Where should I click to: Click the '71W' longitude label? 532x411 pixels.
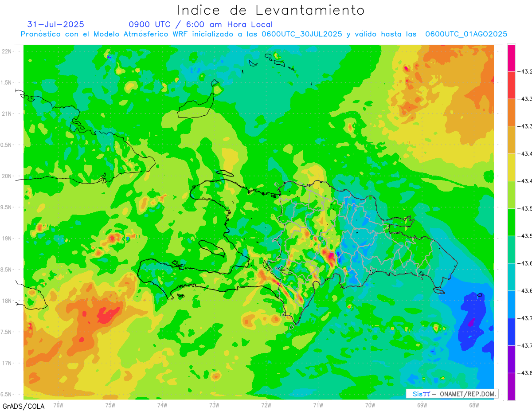pyautogui.click(x=318, y=405)
